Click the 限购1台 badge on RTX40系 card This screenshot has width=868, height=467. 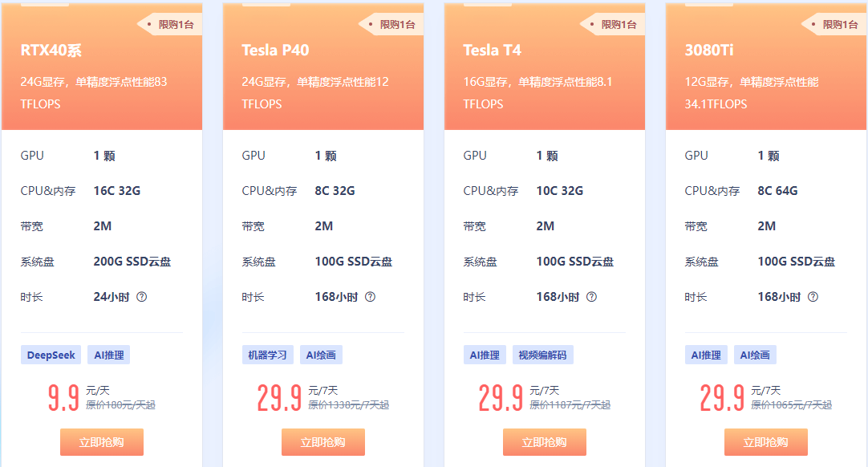coord(172,25)
